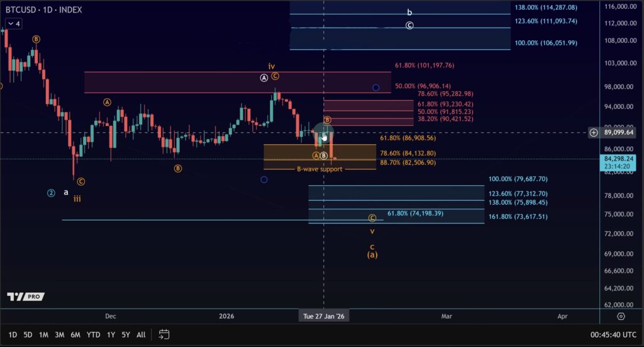Select the orange circled C above v label
The width and height of the screenshot is (644, 347).
tap(372, 218)
